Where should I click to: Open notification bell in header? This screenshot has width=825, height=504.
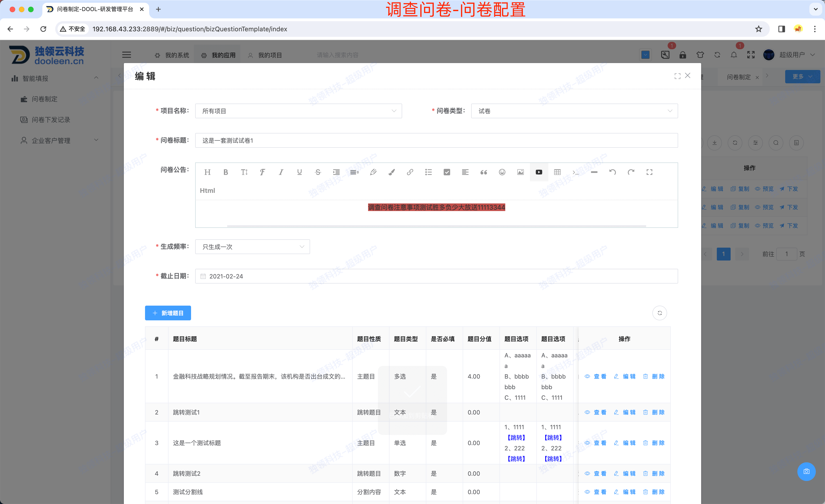click(734, 55)
